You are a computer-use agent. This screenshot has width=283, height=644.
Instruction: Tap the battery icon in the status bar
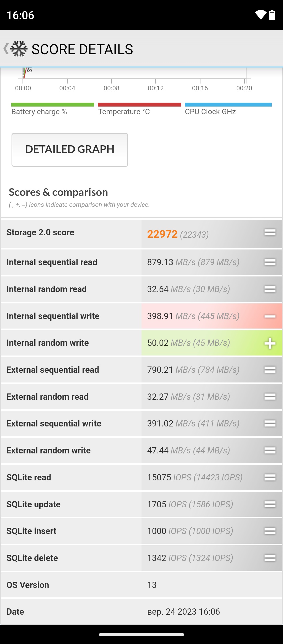(x=272, y=15)
